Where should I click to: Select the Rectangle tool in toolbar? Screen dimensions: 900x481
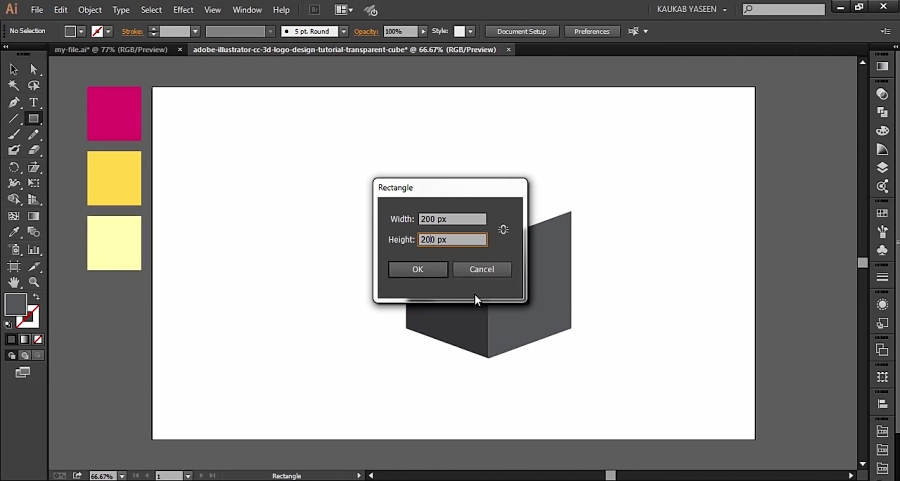[x=34, y=118]
